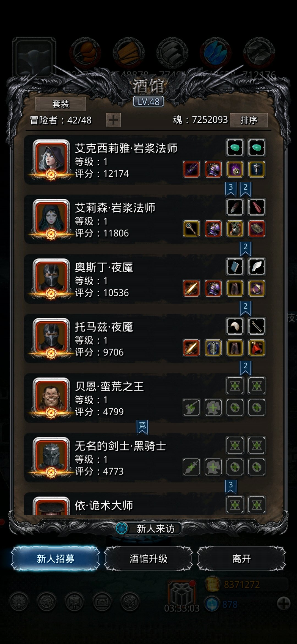Select 艾莉森's golden staff weapon icon
Image resolution: width=297 pixels, height=644 pixels.
pyautogui.click(x=191, y=229)
